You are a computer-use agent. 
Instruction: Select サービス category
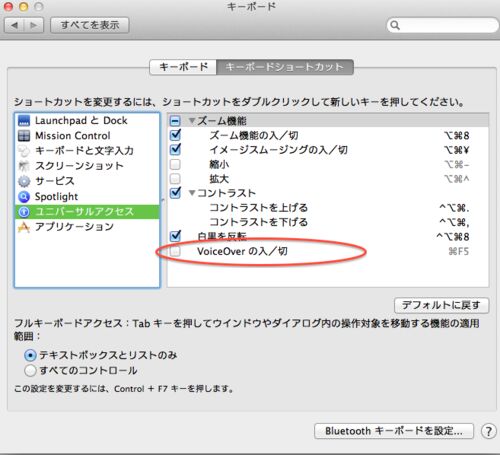[x=87, y=181]
